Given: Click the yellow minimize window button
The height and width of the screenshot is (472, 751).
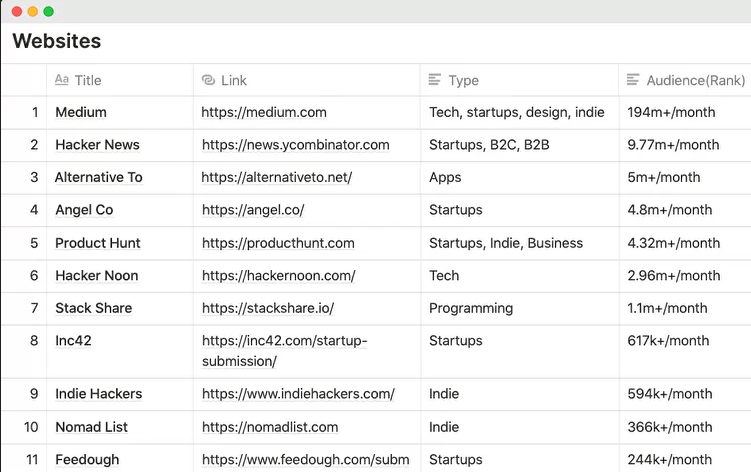Looking at the screenshot, I should click(33, 11).
